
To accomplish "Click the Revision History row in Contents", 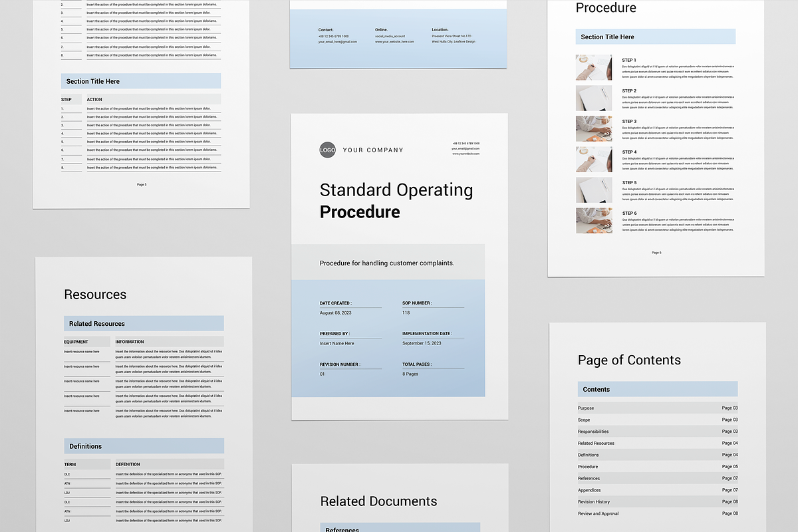I will (x=658, y=502).
